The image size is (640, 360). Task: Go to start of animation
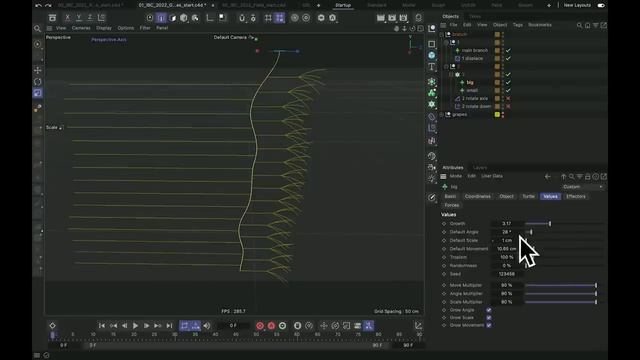[x=102, y=326]
